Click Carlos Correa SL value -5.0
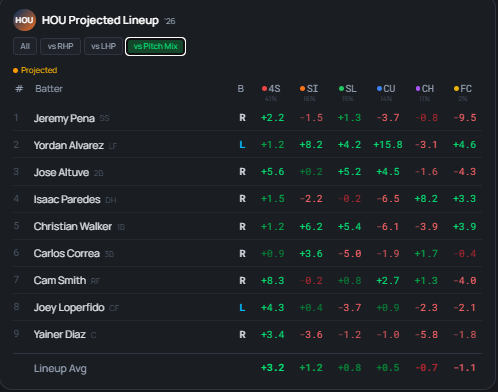 coord(350,254)
